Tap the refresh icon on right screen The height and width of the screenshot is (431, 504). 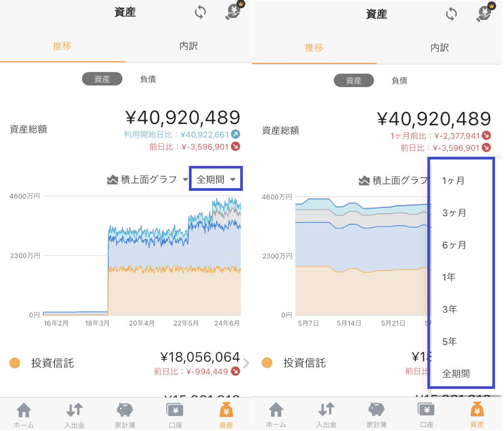452,14
